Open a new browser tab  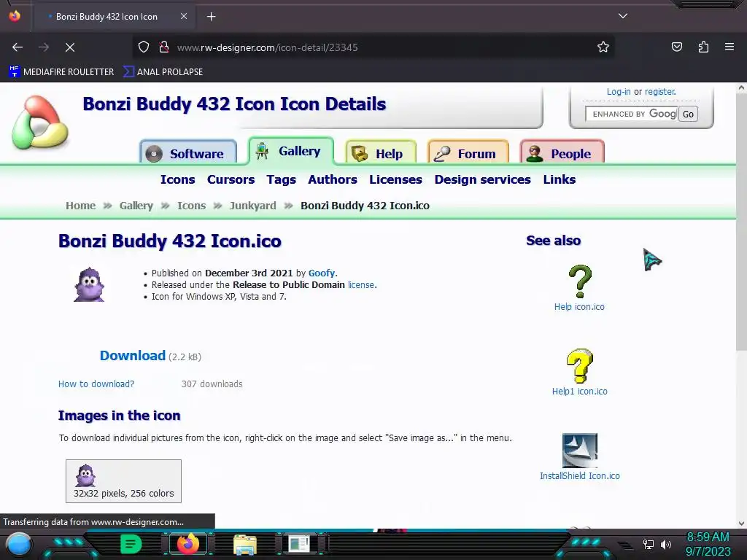(211, 17)
